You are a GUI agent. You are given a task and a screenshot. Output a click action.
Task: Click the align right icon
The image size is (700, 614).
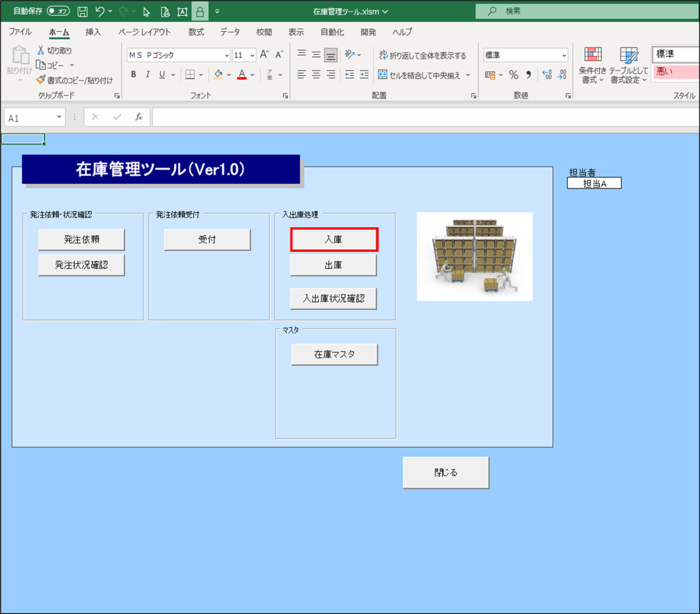[331, 74]
